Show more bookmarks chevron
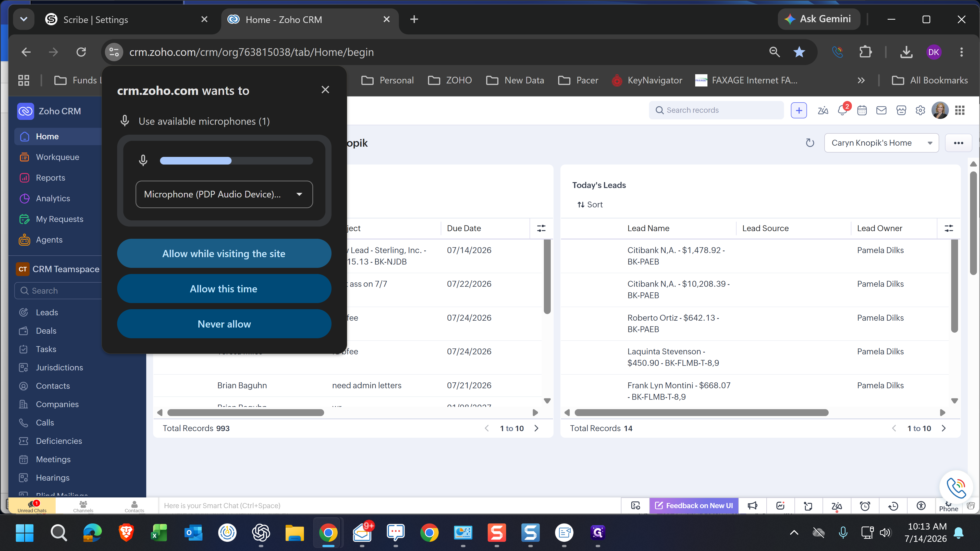Screen dimensions: 980x551 coord(861,80)
